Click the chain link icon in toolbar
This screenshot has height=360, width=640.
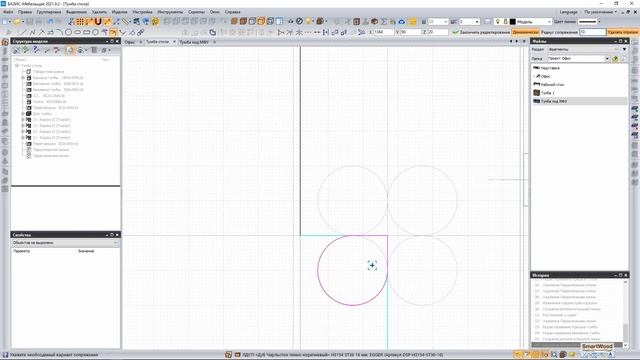pos(140,32)
